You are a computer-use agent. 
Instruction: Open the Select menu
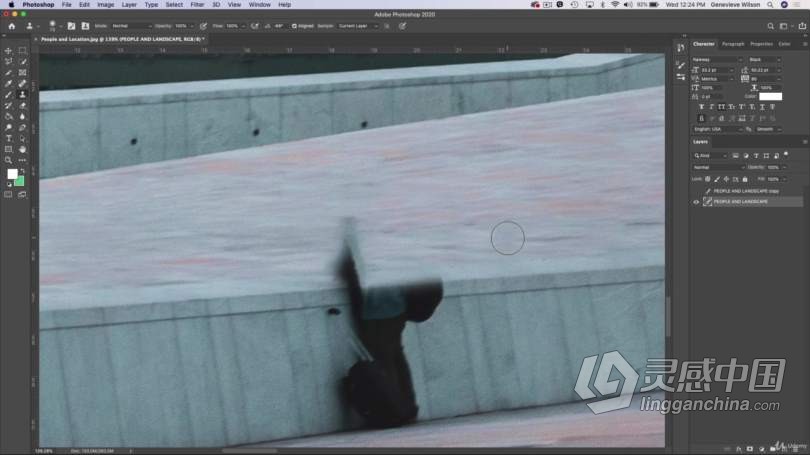(x=174, y=5)
